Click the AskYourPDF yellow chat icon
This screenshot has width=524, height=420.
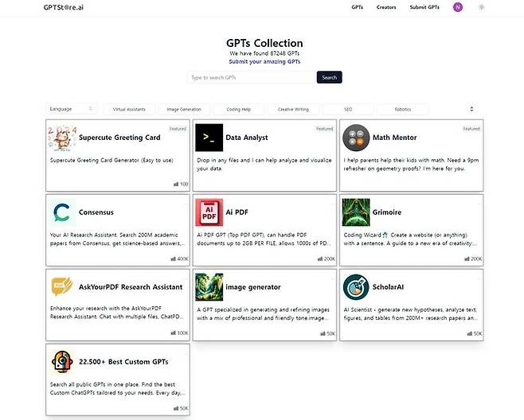(x=62, y=287)
